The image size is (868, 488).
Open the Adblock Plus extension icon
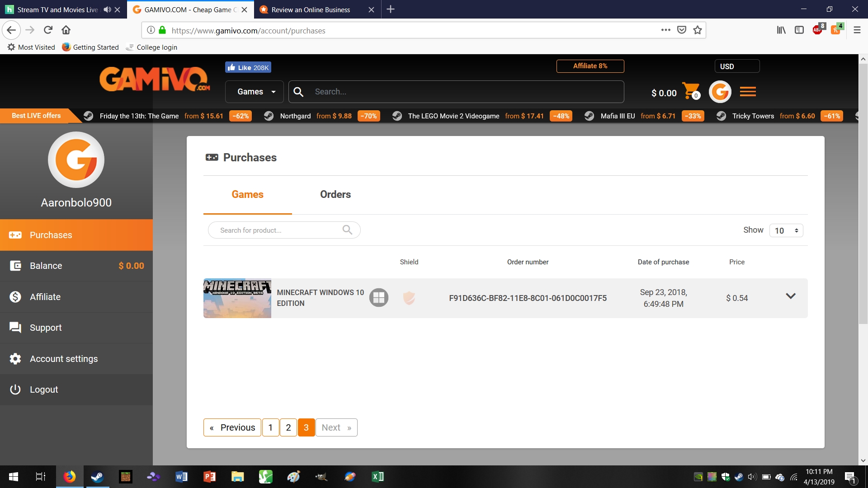[x=818, y=30]
